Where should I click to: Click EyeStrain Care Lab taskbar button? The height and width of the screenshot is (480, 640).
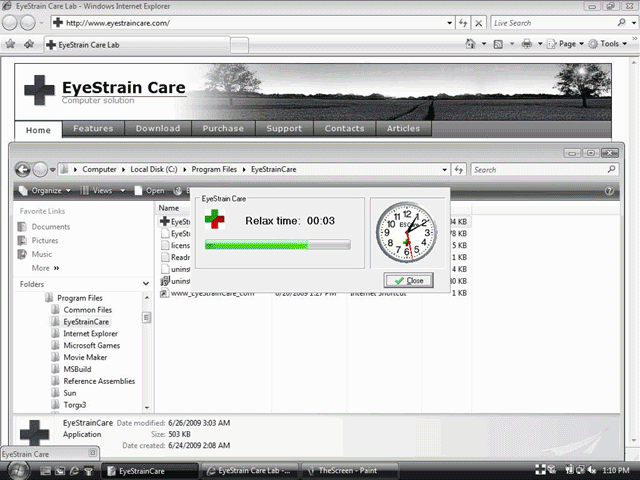[249, 471]
